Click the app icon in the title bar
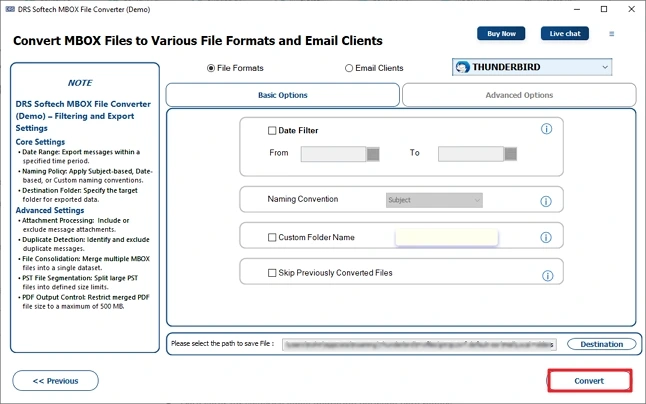Image resolution: width=646 pixels, height=404 pixels. point(10,9)
